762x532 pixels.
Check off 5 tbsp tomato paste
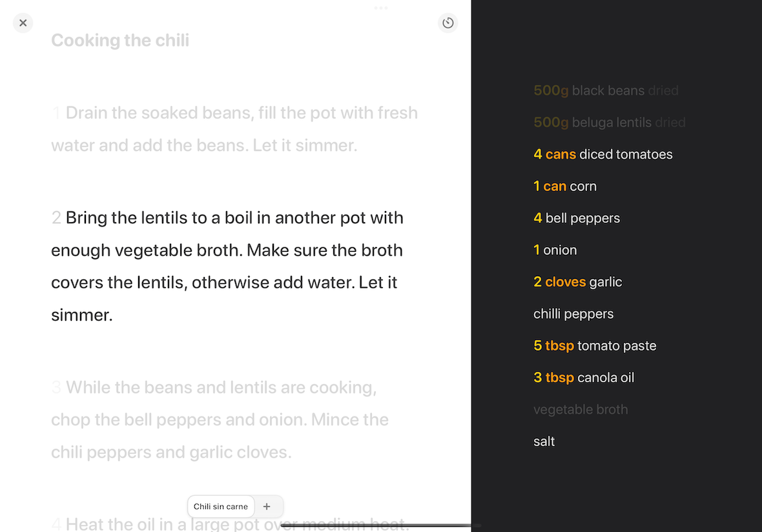pyautogui.click(x=594, y=346)
